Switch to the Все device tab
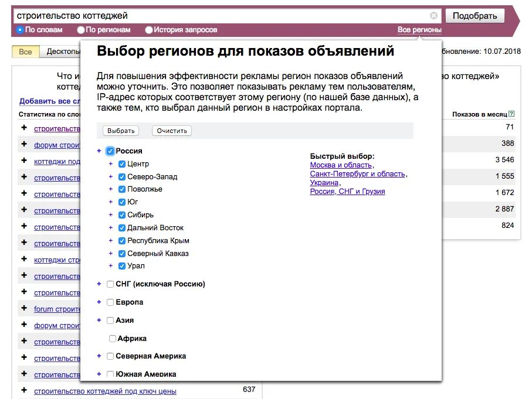This screenshot has height=399, width=532. click(25, 52)
